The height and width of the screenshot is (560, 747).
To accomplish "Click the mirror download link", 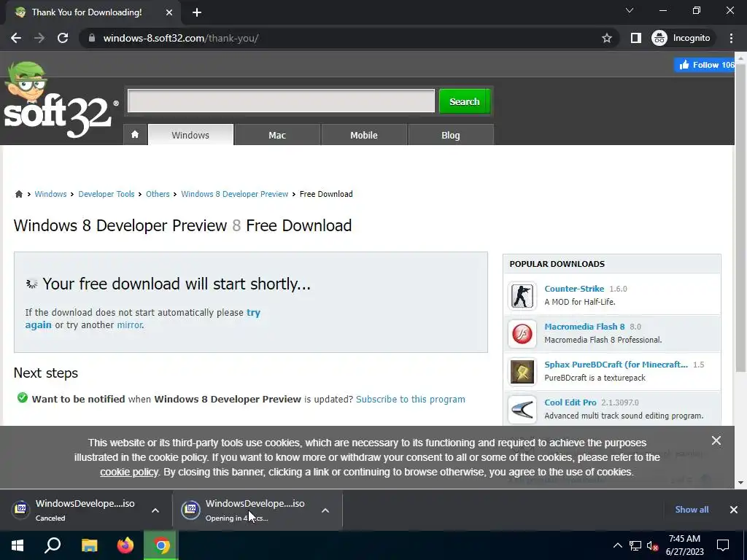I will click(130, 324).
